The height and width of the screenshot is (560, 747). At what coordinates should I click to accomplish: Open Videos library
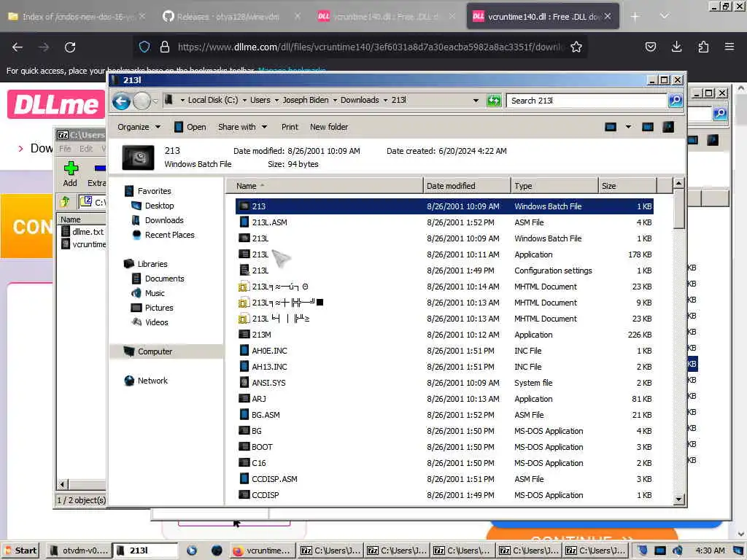[156, 322]
